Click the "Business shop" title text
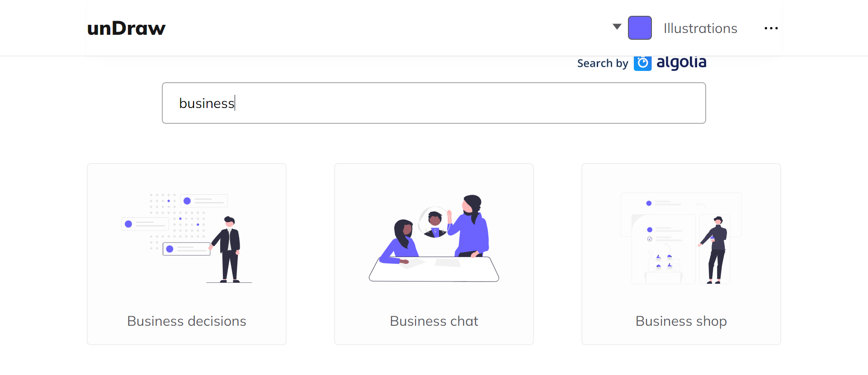 click(x=681, y=321)
